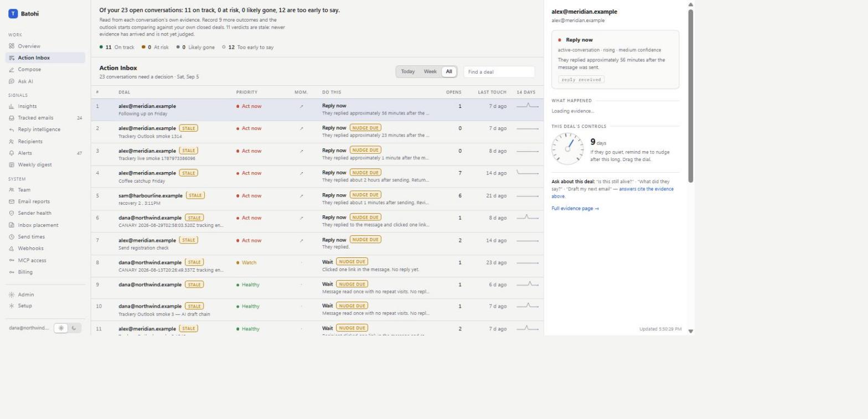Image resolution: width=868 pixels, height=419 pixels.
Task: Click the right panel scrollbar thumb
Action: pos(690,95)
